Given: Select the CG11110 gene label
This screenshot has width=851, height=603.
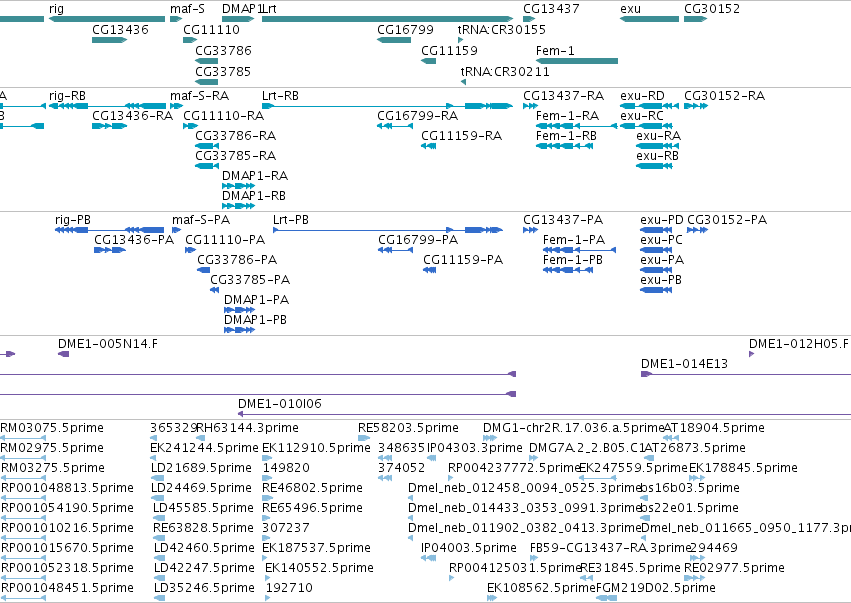Looking at the screenshot, I should click(x=211, y=29).
